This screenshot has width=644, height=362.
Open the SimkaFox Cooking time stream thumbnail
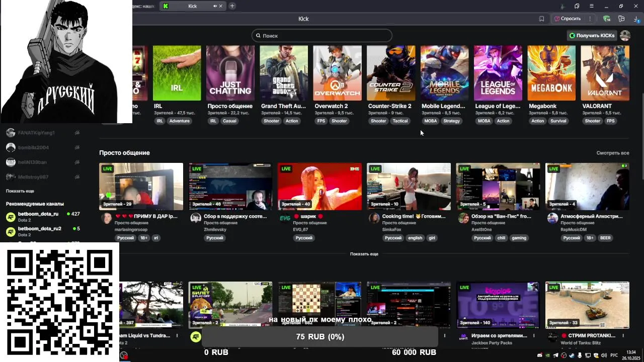409,187
